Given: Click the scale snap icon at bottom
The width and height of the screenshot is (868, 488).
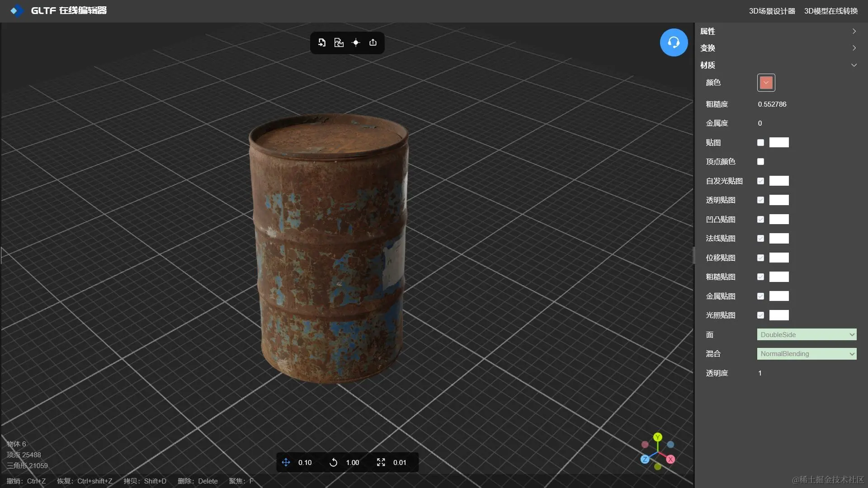Looking at the screenshot, I should click(x=381, y=462).
